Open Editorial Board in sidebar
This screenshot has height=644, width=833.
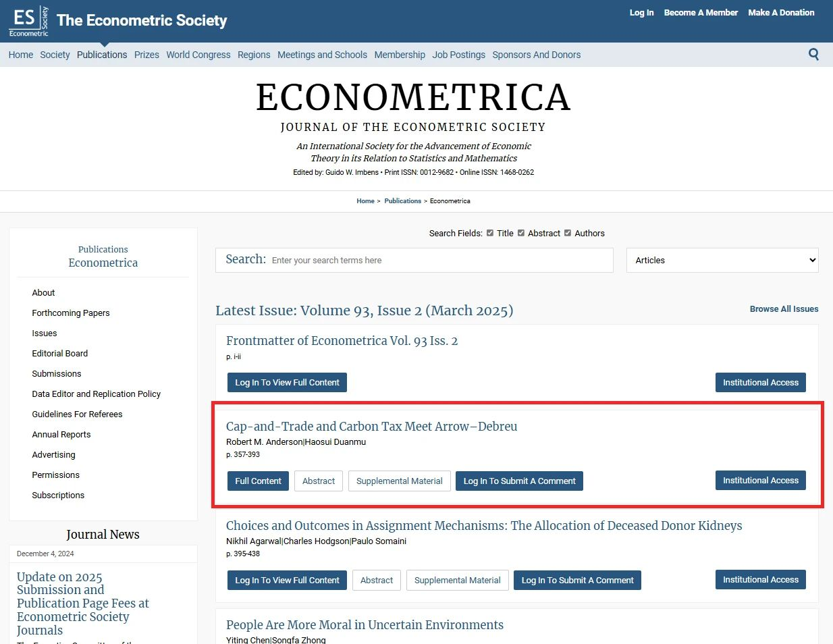[x=60, y=353]
